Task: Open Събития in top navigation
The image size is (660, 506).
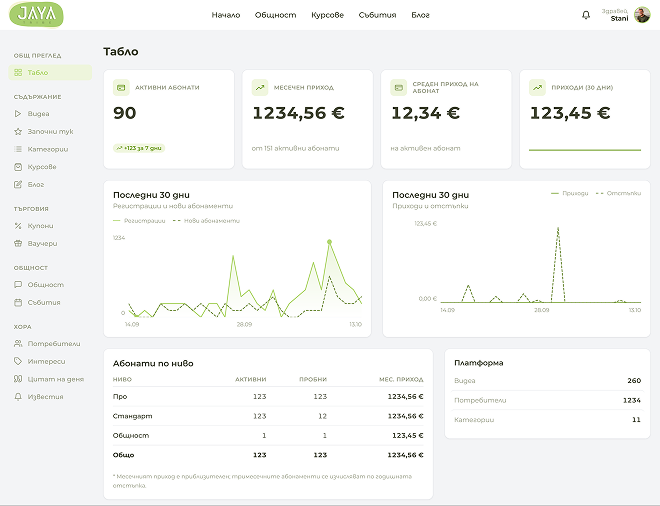Action: (377, 15)
